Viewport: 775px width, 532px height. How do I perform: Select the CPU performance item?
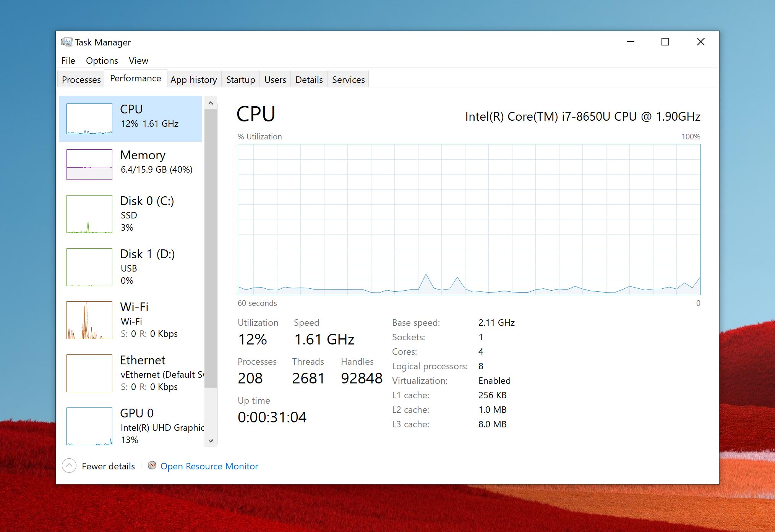[130, 119]
